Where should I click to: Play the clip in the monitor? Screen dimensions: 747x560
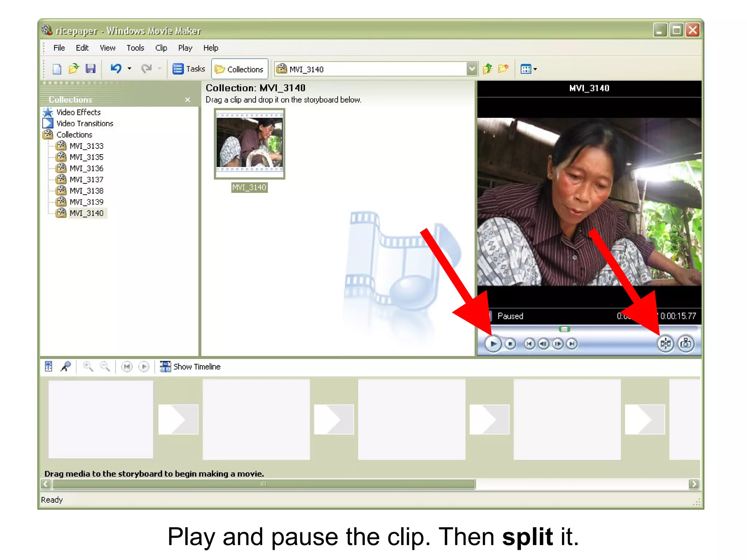[x=493, y=344]
